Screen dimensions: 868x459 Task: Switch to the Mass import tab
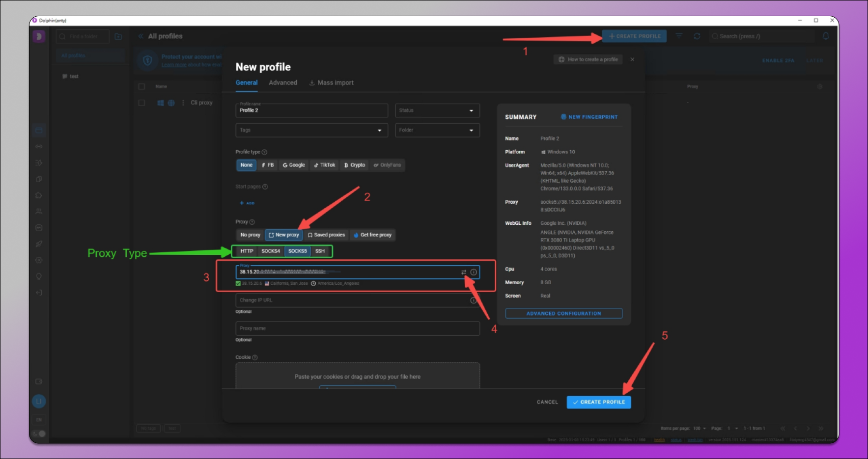(331, 82)
